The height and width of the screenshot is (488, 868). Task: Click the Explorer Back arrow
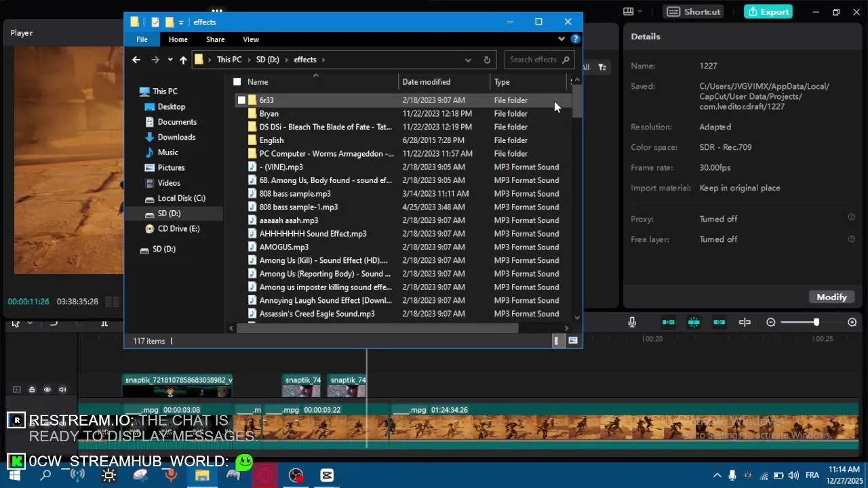click(136, 60)
